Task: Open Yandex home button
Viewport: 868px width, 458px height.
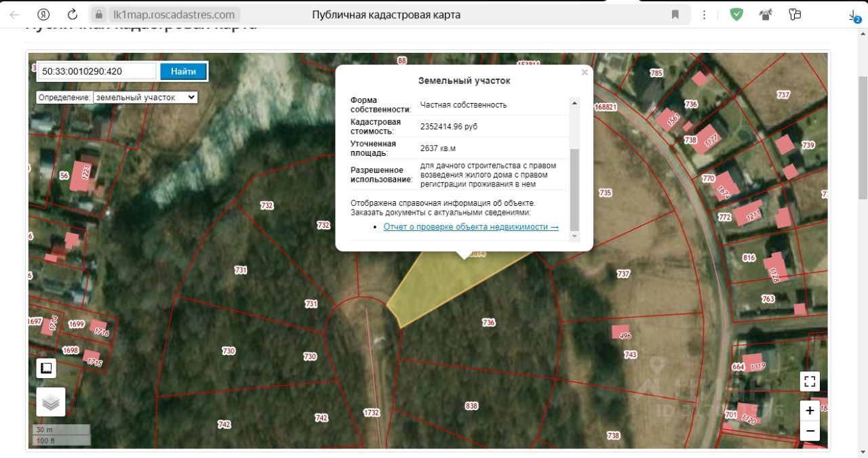Action: pyautogui.click(x=43, y=14)
